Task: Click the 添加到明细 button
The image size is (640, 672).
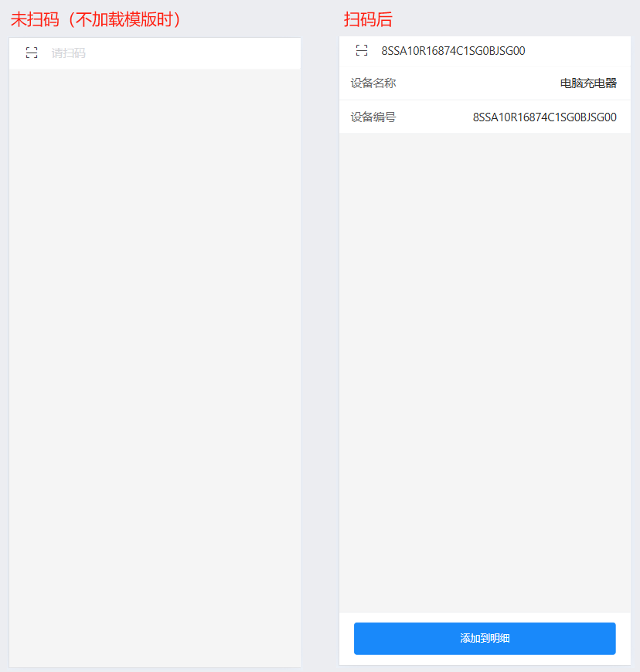Action: tap(485, 638)
